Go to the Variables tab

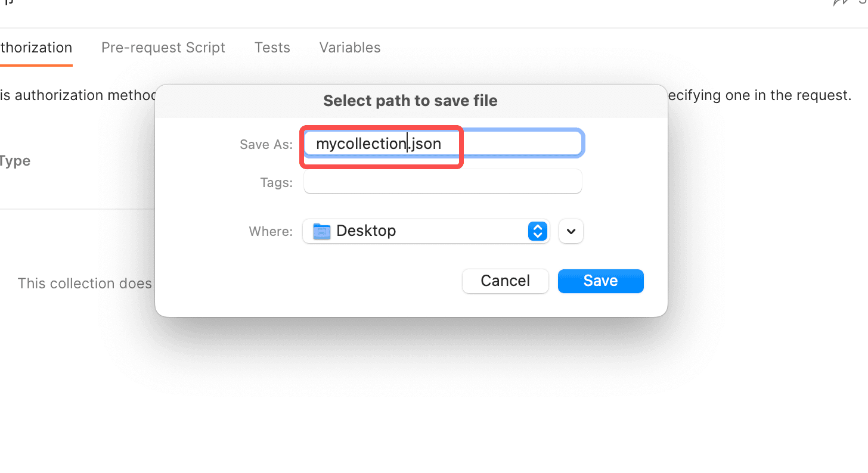pos(350,48)
